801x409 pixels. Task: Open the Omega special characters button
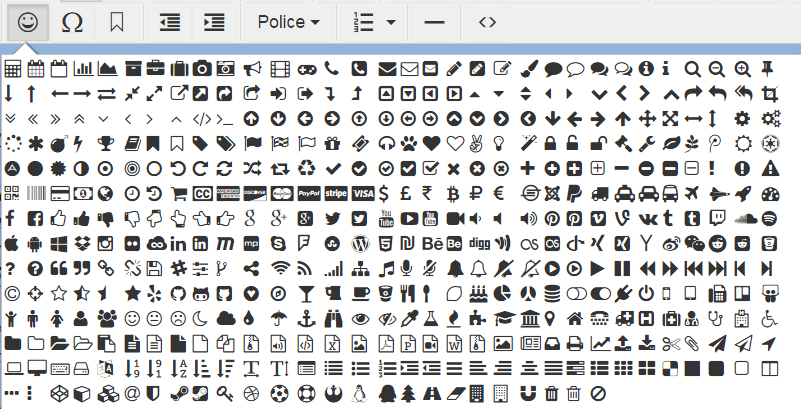[x=72, y=22]
